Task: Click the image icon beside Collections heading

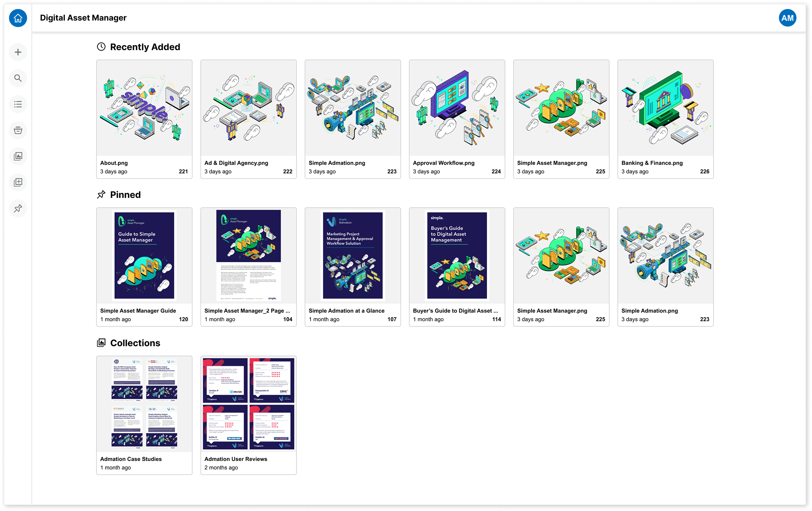Action: (101, 343)
